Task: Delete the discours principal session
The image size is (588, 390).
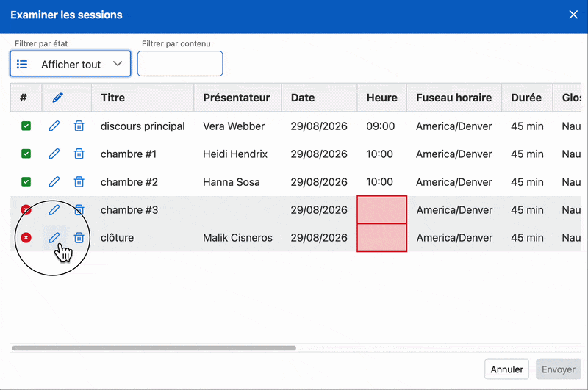Action: point(79,126)
